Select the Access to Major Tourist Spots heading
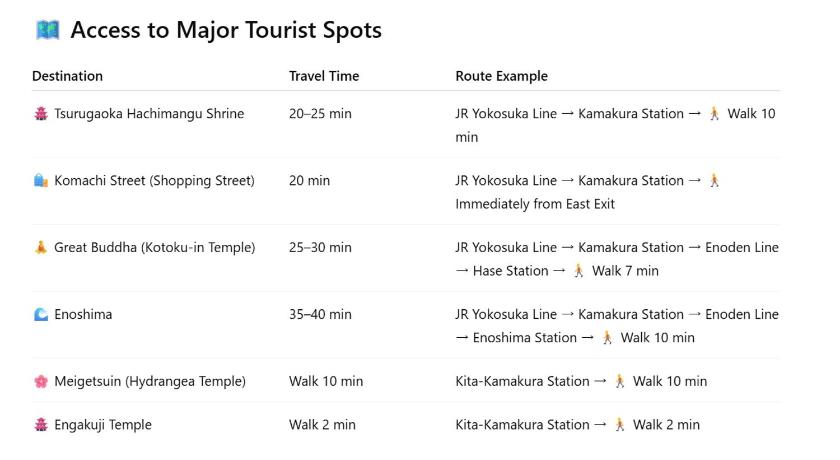Image resolution: width=840 pixels, height=460 pixels. 226,30
